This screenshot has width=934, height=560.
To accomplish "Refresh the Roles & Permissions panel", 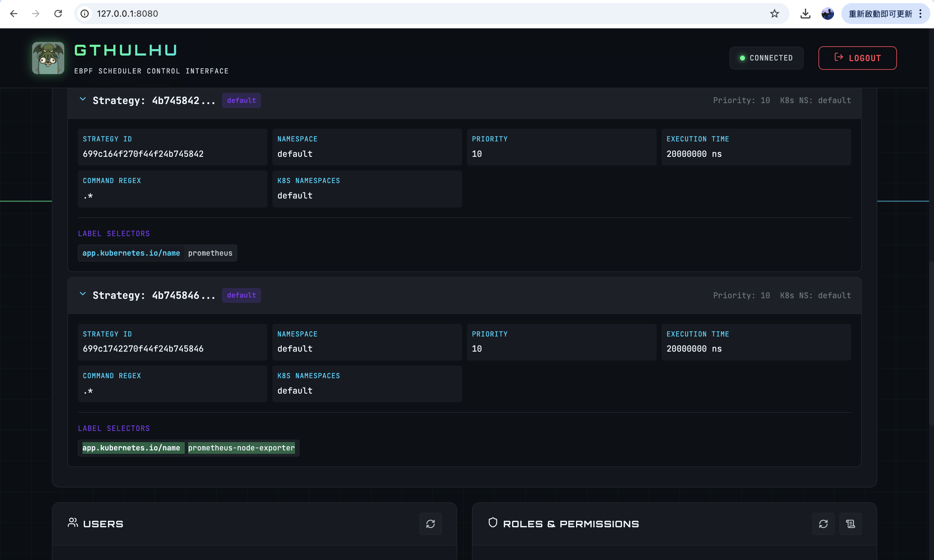I will pos(823,524).
